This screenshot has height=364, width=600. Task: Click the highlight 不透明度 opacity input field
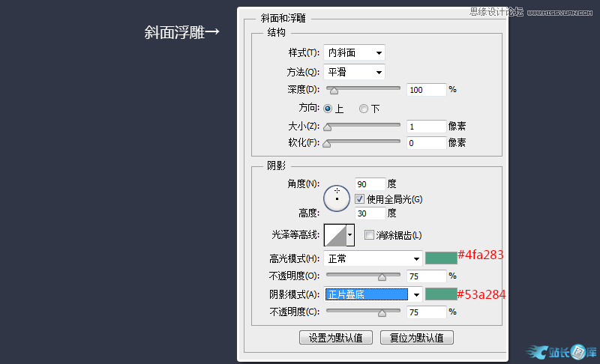[x=426, y=276]
